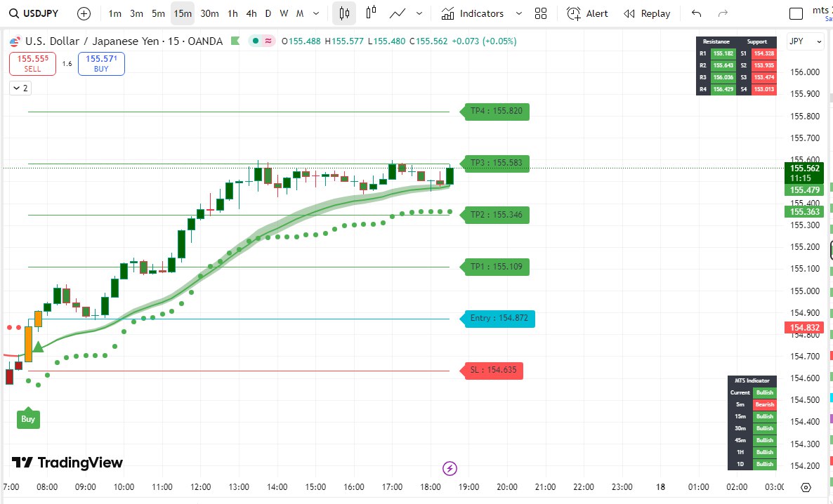833x504 pixels.
Task: Choose candlestick chart type icon
Action: pos(344,13)
